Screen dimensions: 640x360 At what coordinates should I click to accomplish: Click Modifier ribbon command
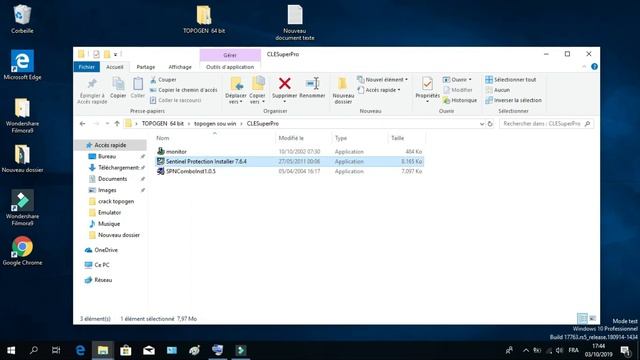[458, 90]
